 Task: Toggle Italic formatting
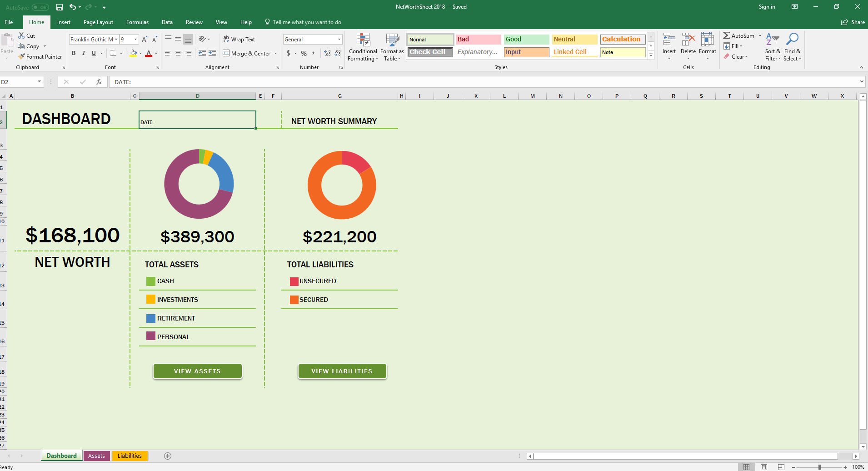coord(84,53)
